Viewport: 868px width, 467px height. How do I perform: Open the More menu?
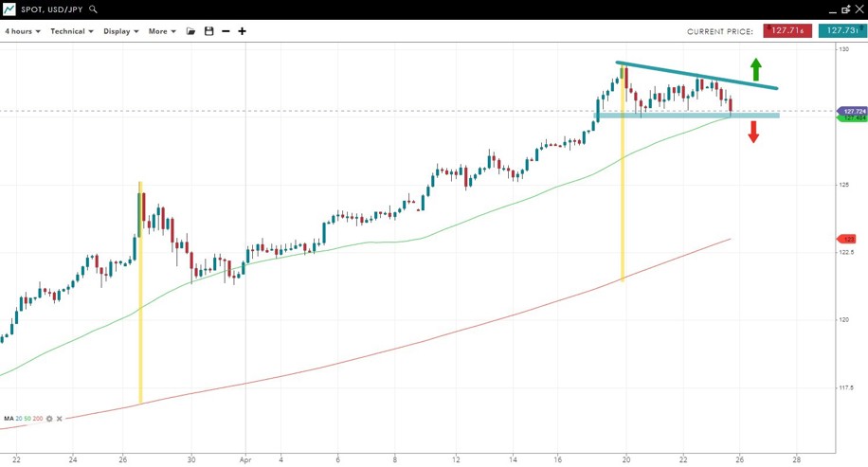162,31
